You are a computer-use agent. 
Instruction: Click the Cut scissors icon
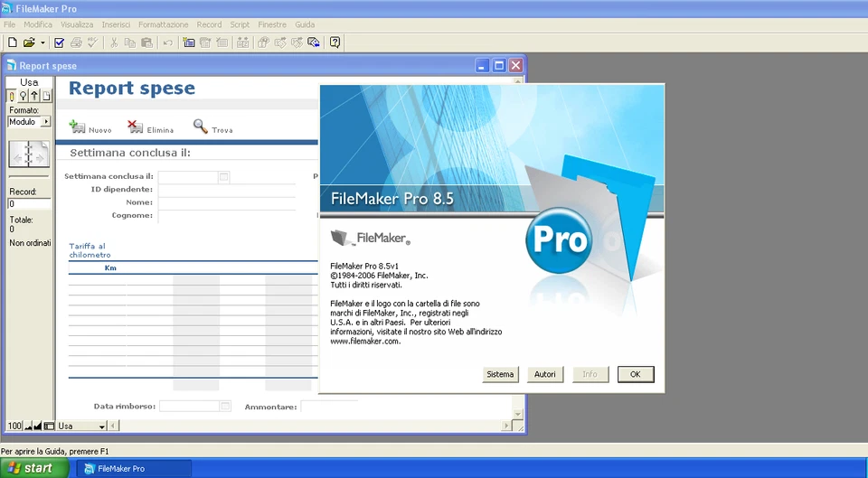coord(114,42)
